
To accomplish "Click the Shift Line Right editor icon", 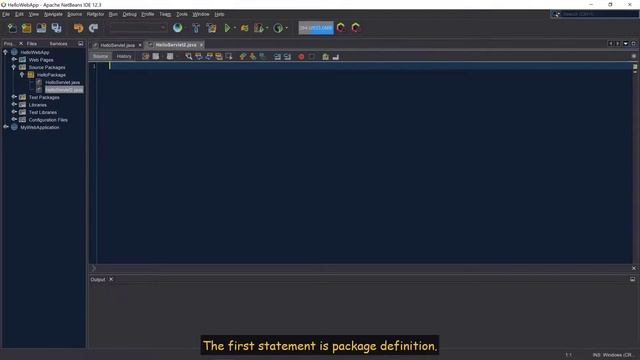I will click(x=287, y=57).
